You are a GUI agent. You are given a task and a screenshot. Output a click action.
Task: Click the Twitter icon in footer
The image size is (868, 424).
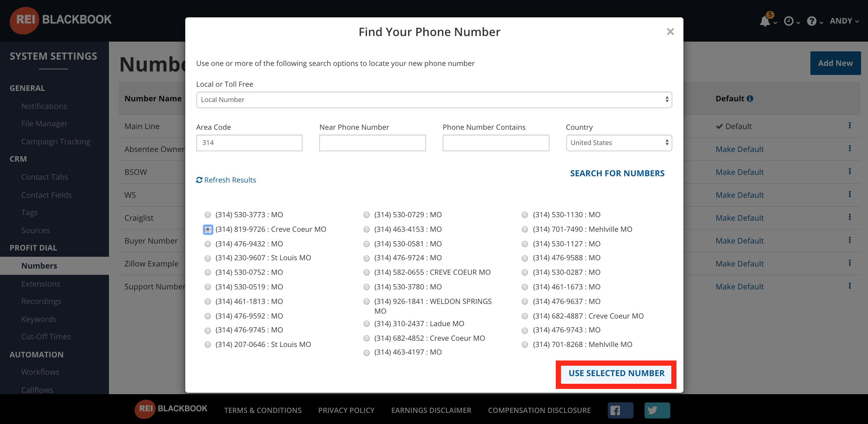click(x=657, y=410)
